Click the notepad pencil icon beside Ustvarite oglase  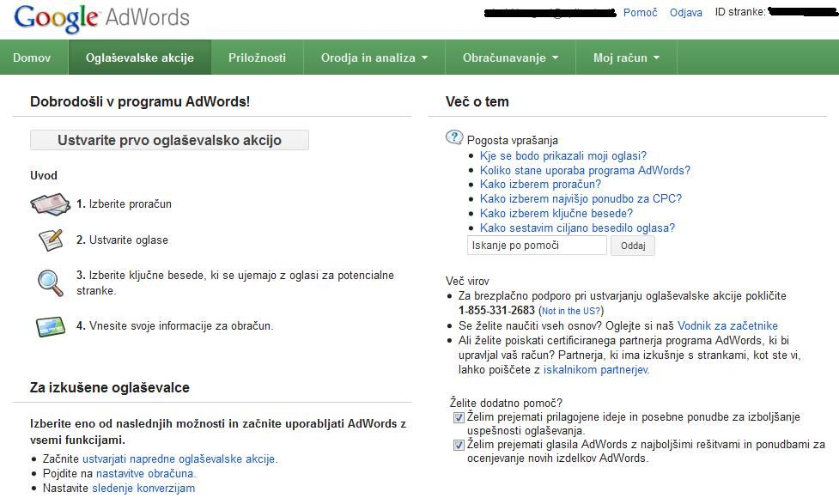[x=52, y=240]
